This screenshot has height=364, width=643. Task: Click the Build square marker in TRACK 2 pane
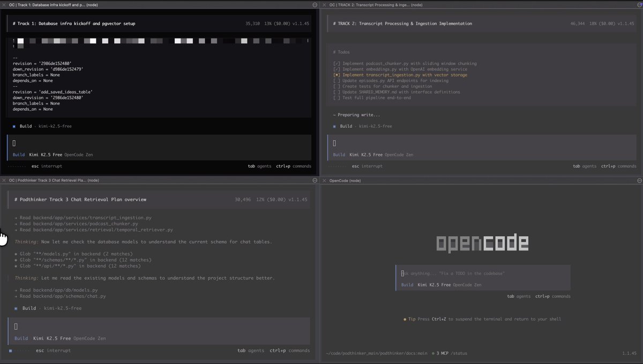pos(334,126)
